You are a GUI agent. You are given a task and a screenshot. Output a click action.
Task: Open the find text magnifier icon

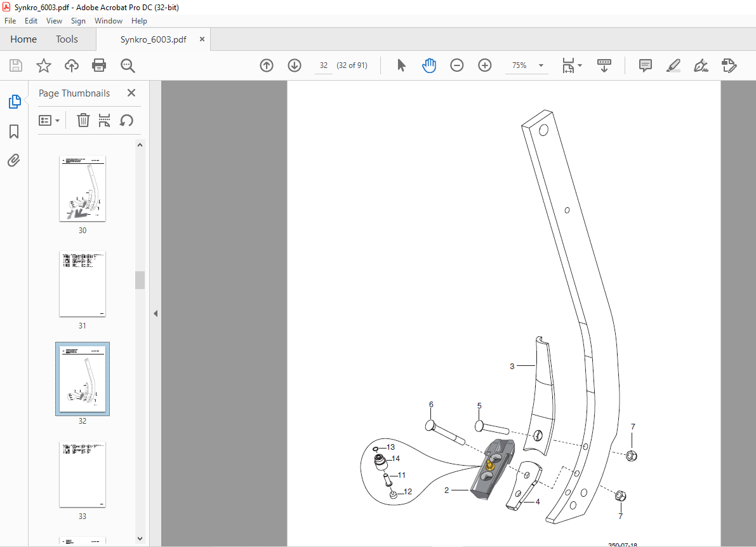click(x=128, y=65)
